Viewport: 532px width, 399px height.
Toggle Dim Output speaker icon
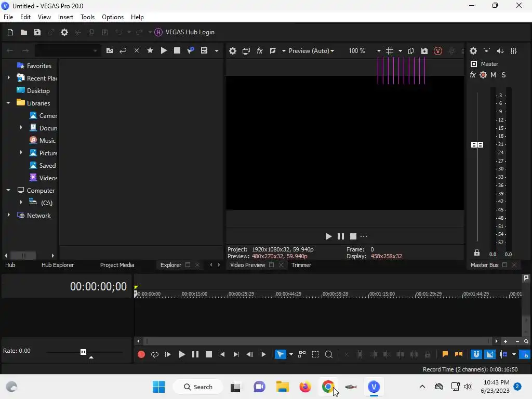(x=500, y=51)
